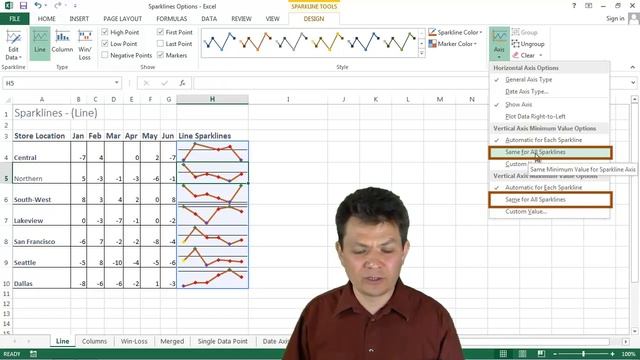
Task: Collapse the ribbon with the arrow
Action: 633,67
